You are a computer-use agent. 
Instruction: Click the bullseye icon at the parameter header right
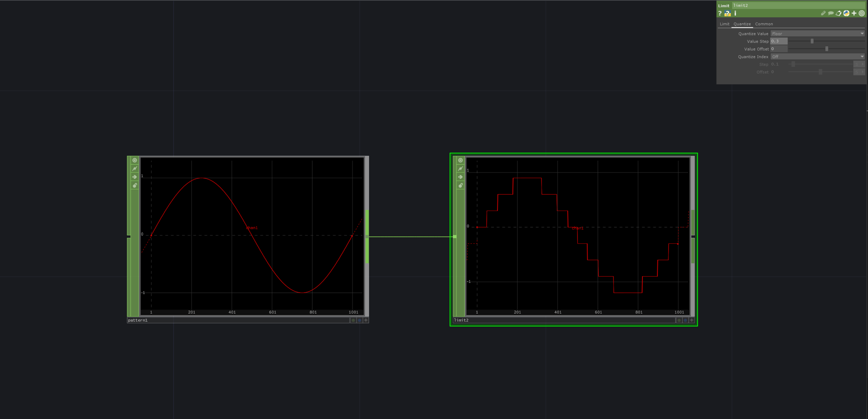(862, 13)
